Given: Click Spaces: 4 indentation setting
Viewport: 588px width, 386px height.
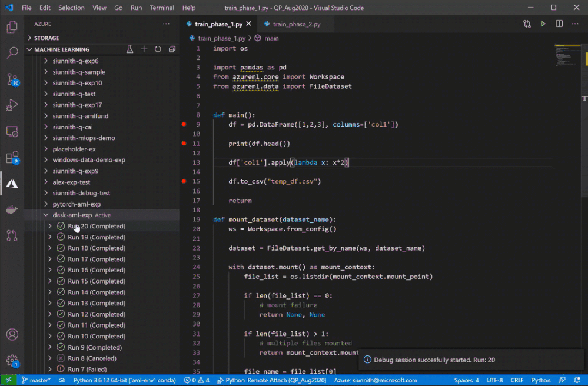Looking at the screenshot, I should (467, 380).
